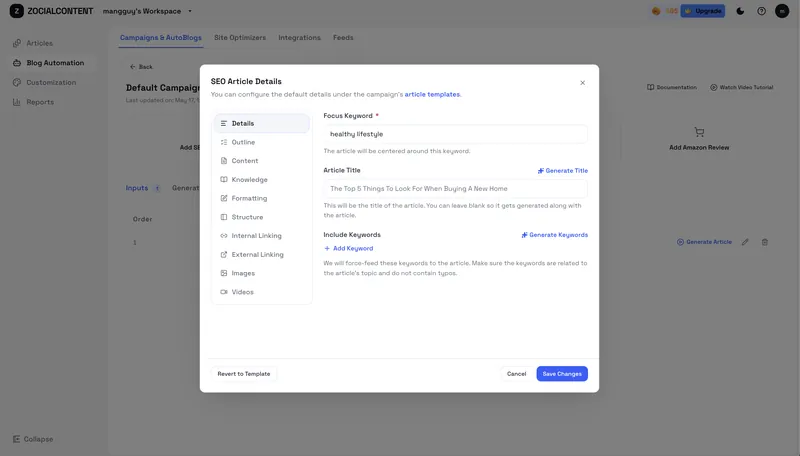
Task: Select the Knowledge section
Action: point(261,180)
